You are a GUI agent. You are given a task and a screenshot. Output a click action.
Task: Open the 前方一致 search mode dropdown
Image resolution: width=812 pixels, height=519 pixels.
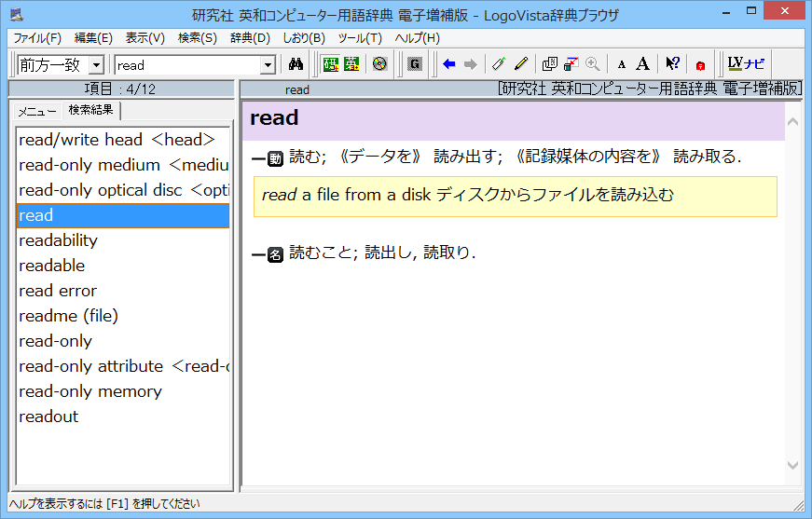pyautogui.click(x=96, y=65)
